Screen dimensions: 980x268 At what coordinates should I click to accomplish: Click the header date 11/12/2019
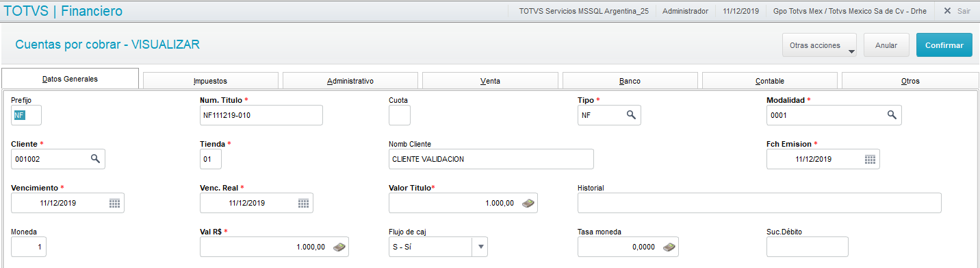pyautogui.click(x=741, y=11)
